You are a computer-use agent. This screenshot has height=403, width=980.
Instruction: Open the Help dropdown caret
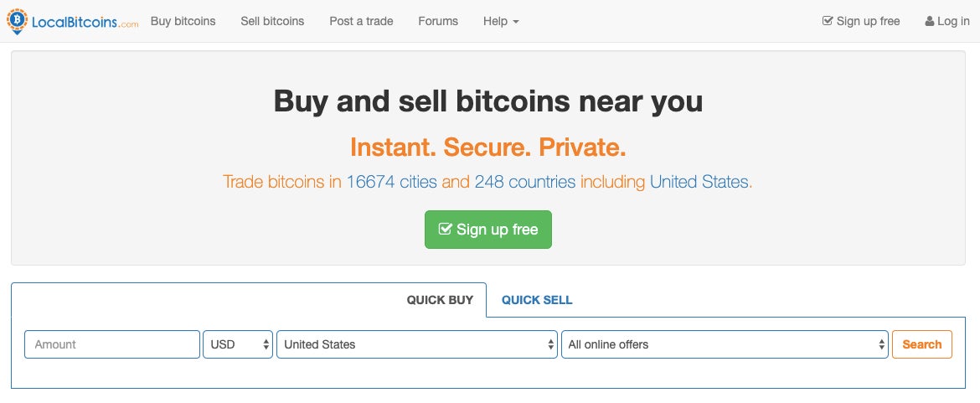[x=516, y=22]
